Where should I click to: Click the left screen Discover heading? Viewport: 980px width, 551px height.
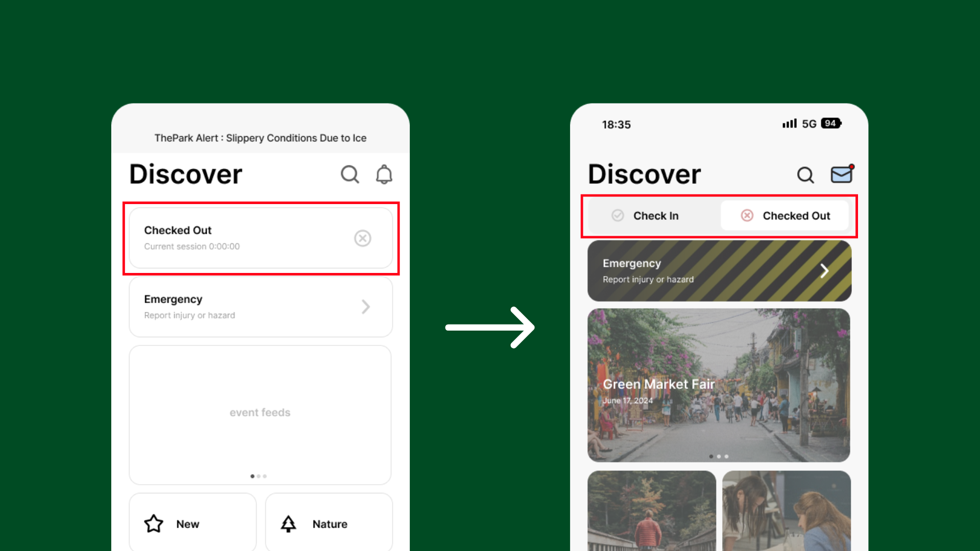point(186,174)
